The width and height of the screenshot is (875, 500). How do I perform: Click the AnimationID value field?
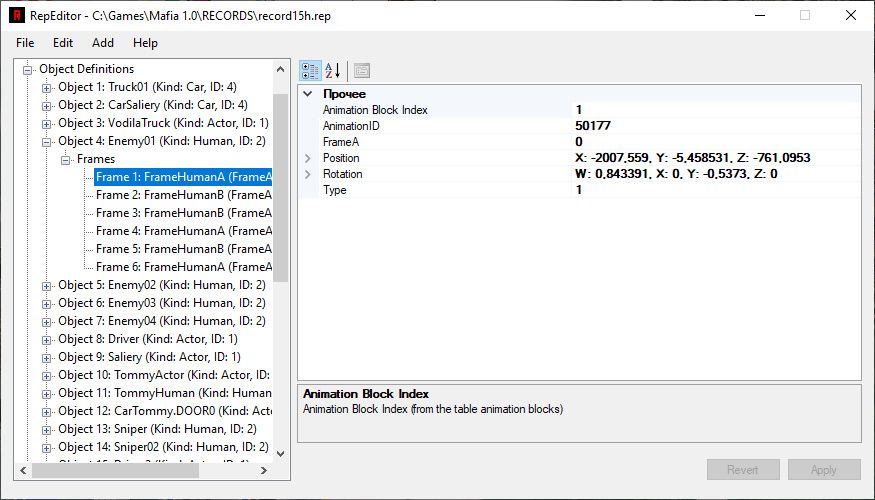pyautogui.click(x=714, y=126)
